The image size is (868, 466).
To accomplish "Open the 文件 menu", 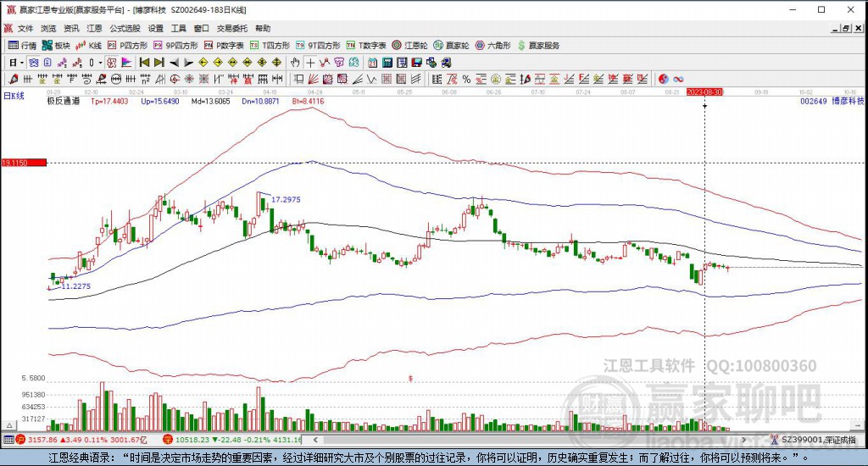I will tap(25, 28).
